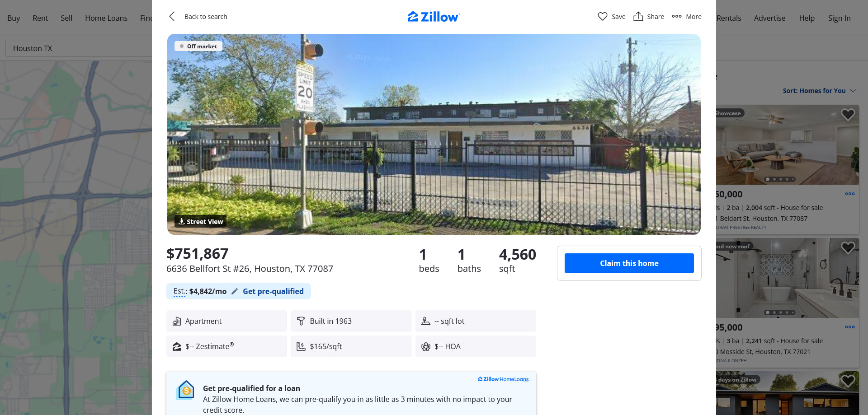
Task: Click the Zillow Home Loans house icon
Action: (186, 390)
